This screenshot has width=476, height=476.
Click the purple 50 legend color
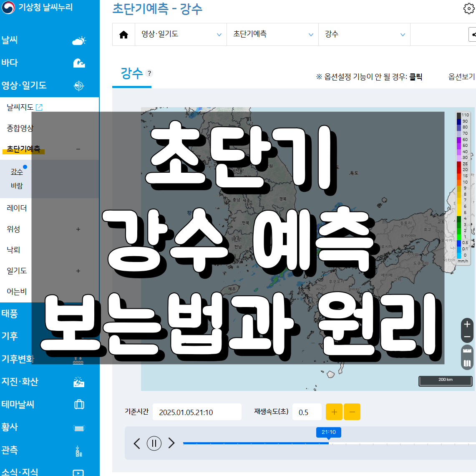(459, 146)
